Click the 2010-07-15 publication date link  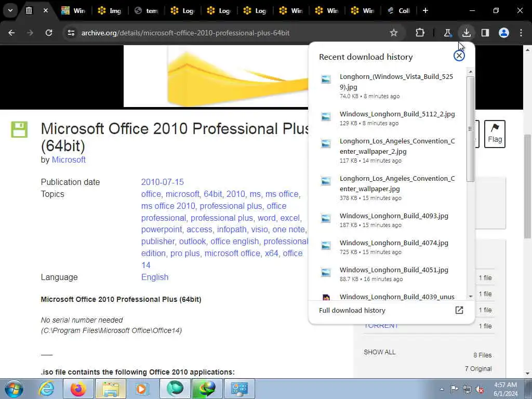[x=162, y=182]
